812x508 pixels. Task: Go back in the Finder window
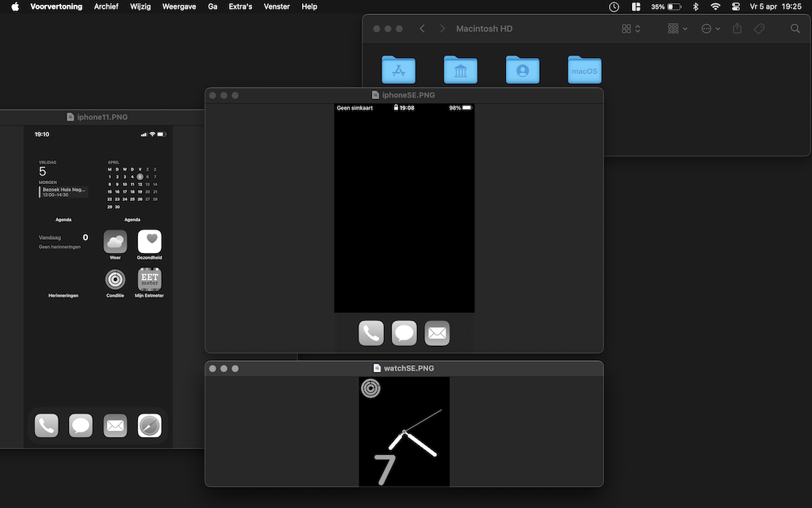tap(423, 29)
